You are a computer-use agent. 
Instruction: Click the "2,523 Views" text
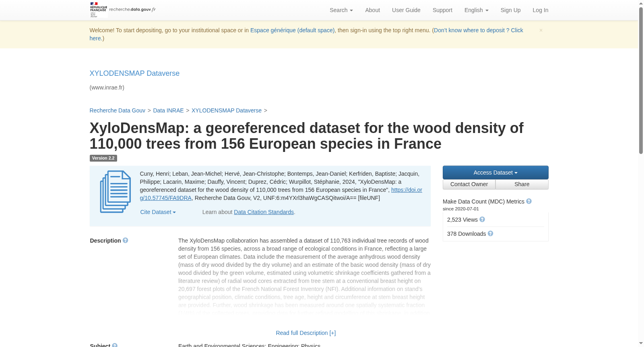(x=462, y=220)
